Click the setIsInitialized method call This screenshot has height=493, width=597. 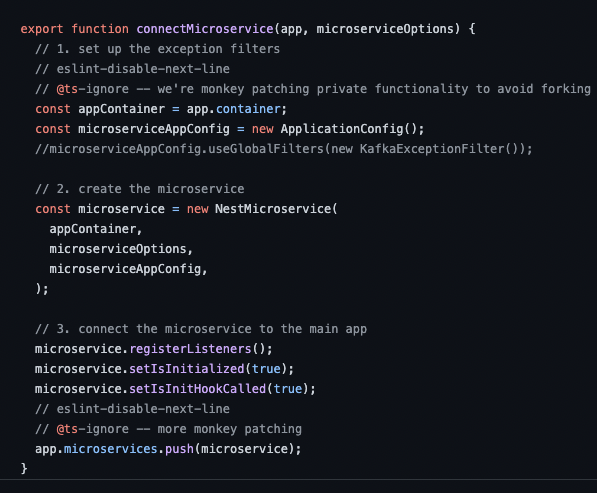187,369
